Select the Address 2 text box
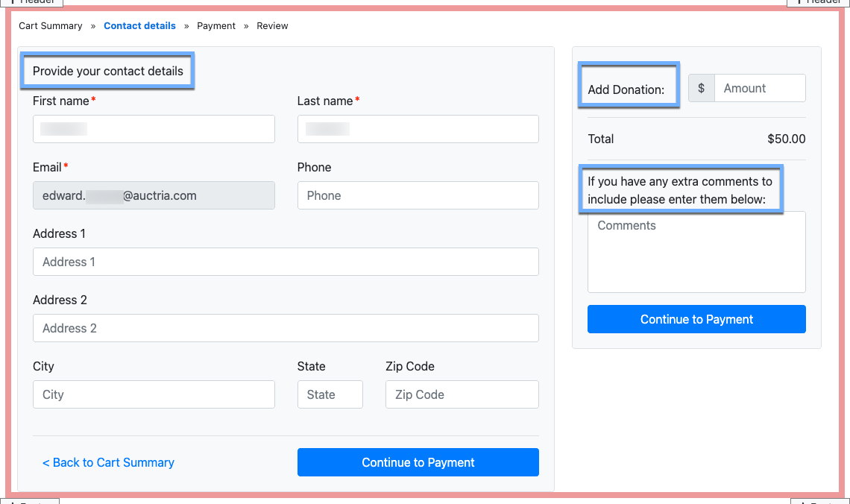Viewport: 850px width, 504px height. [286, 328]
